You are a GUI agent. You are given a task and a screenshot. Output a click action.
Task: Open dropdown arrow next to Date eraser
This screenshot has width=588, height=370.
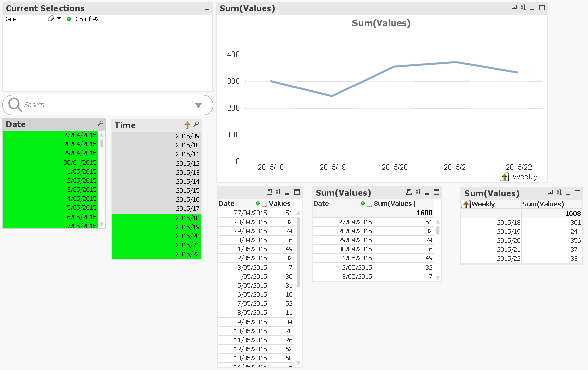(x=59, y=19)
